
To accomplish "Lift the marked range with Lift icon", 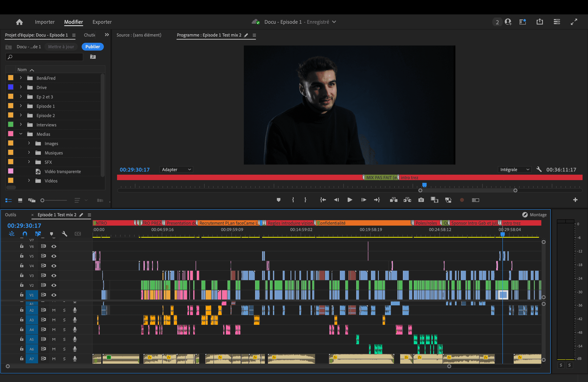I will tap(394, 200).
